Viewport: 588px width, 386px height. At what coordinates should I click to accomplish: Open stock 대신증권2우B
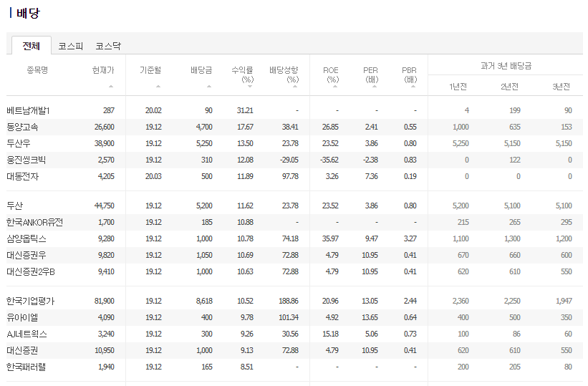point(31,272)
